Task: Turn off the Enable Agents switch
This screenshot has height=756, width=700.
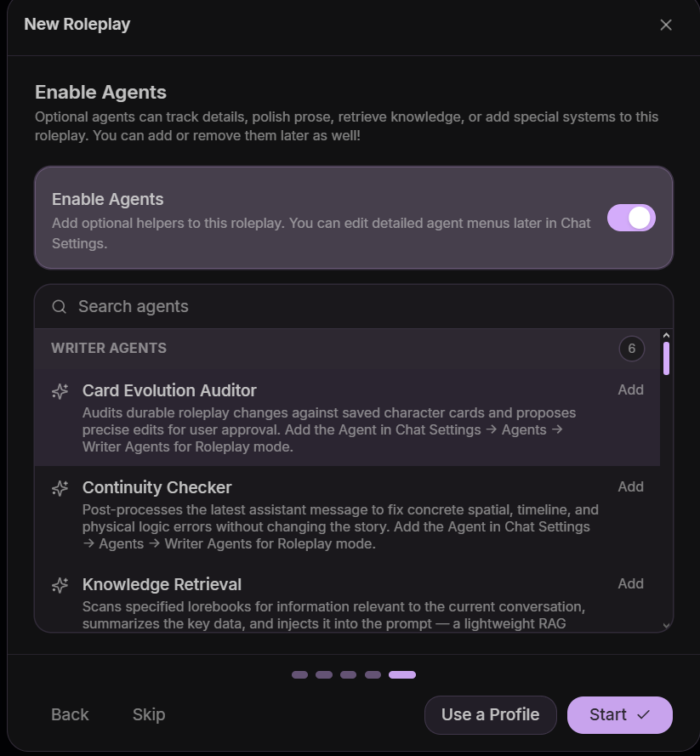Action: pos(631,218)
